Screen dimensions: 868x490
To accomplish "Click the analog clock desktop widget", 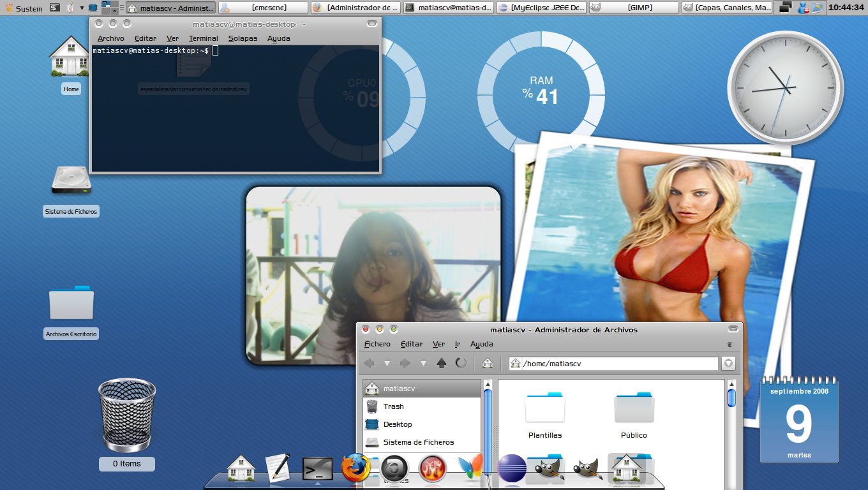I will [786, 87].
